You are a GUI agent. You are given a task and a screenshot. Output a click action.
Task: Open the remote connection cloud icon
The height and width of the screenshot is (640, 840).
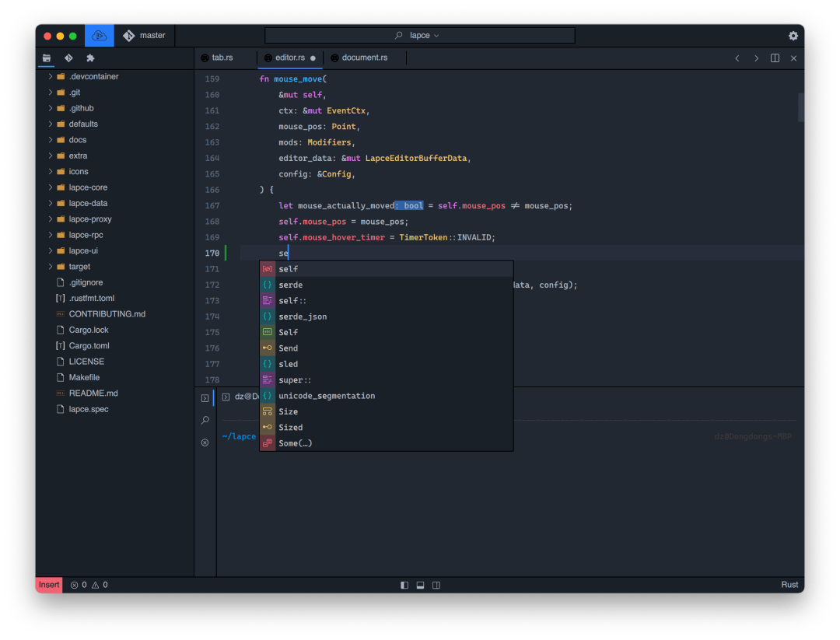(x=99, y=35)
